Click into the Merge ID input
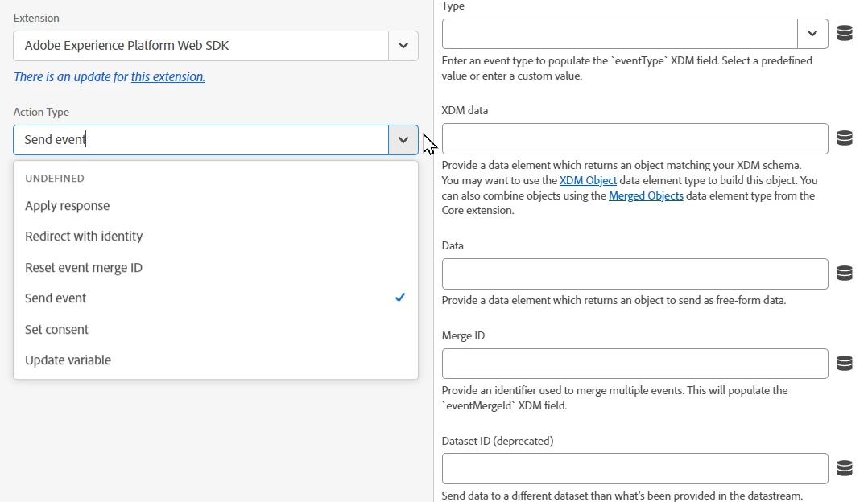This screenshot has width=868, height=502. point(635,364)
